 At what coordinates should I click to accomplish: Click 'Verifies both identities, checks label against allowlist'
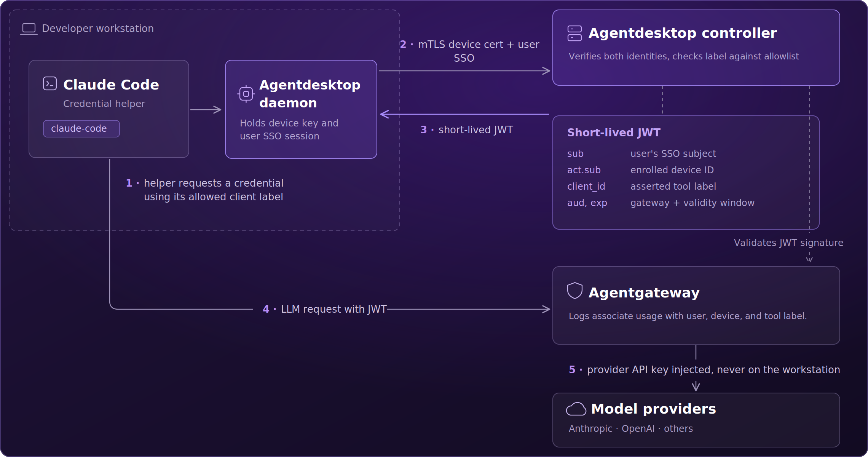pyautogui.click(x=684, y=56)
